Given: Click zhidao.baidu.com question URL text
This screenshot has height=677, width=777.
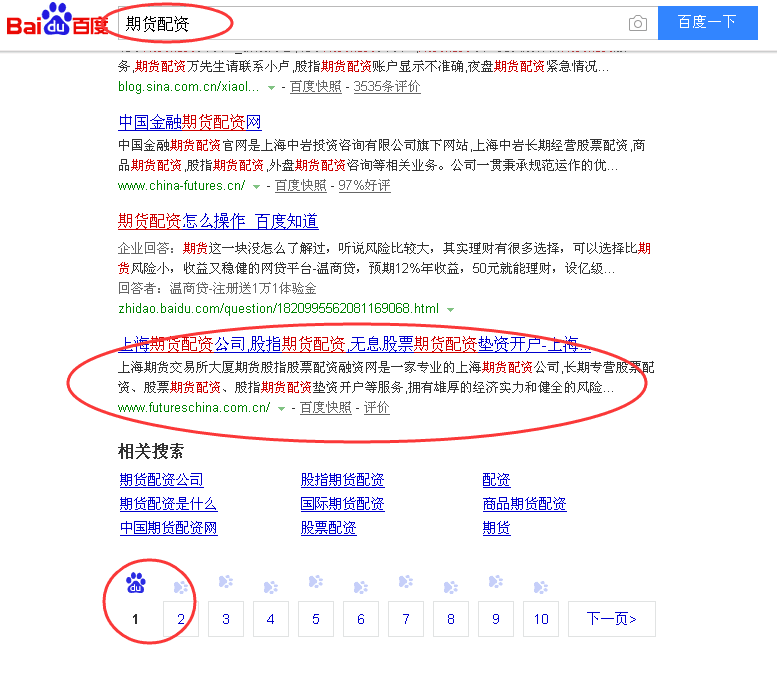Looking at the screenshot, I should (x=278, y=309).
